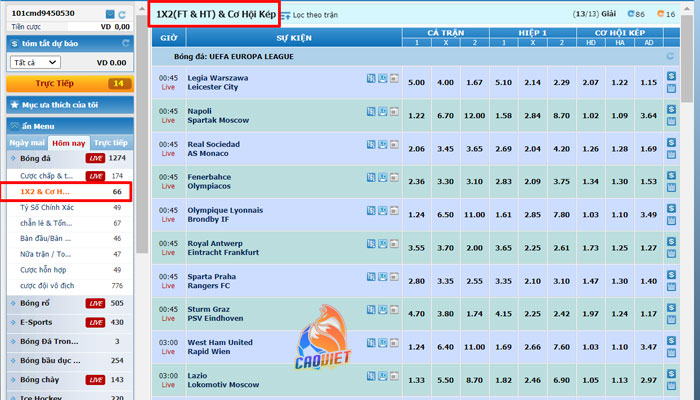Click the Eintracht Frankfurt team name
Image resolution: width=700 pixels, height=400 pixels.
(223, 252)
